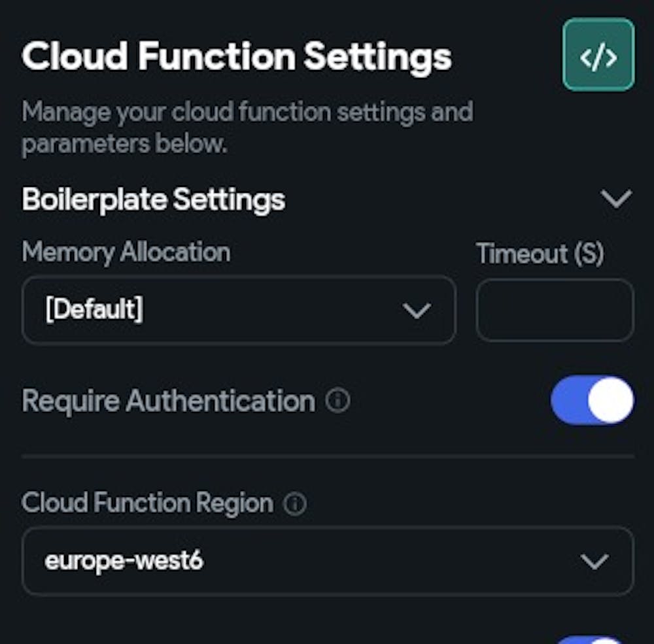Click the Cloud Function Region info icon
Viewport: 654px width, 644px height.
pyautogui.click(x=295, y=503)
